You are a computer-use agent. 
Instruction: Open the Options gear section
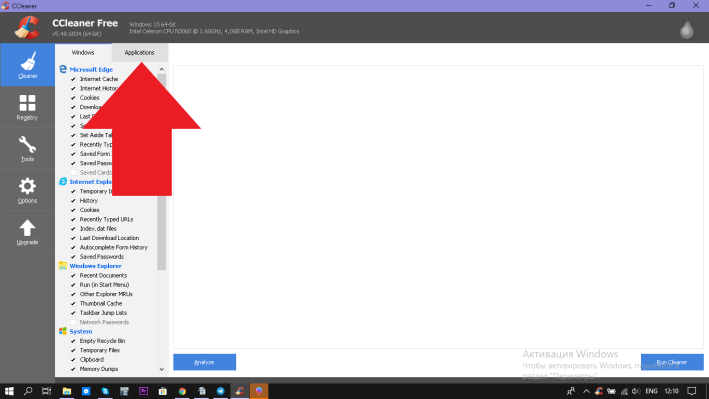click(27, 190)
